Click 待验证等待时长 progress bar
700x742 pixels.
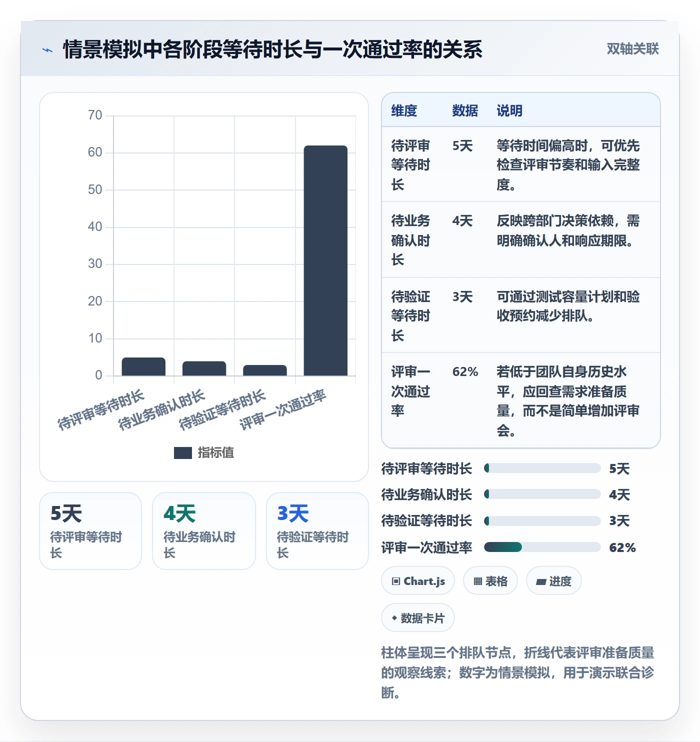[542, 521]
